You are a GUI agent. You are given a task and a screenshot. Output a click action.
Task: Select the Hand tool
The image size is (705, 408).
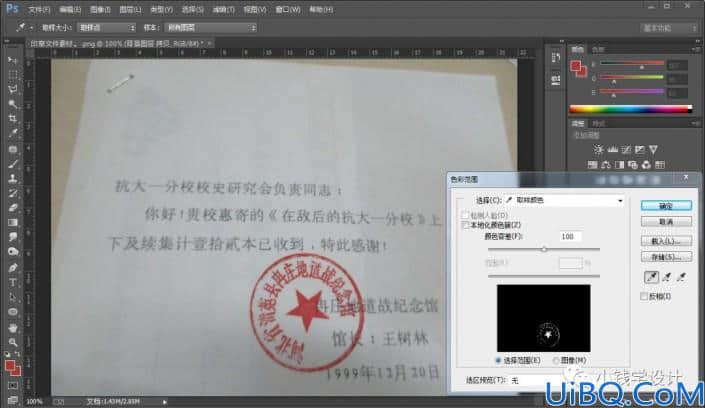[13, 328]
